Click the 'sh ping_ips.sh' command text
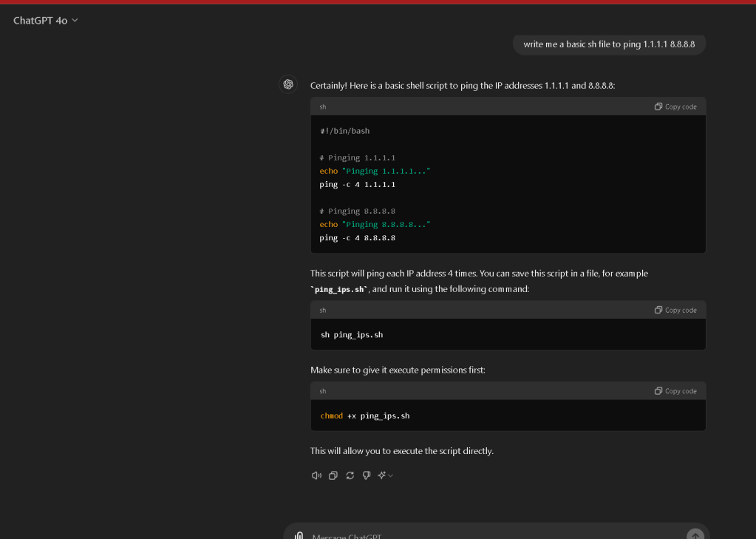 [352, 335]
